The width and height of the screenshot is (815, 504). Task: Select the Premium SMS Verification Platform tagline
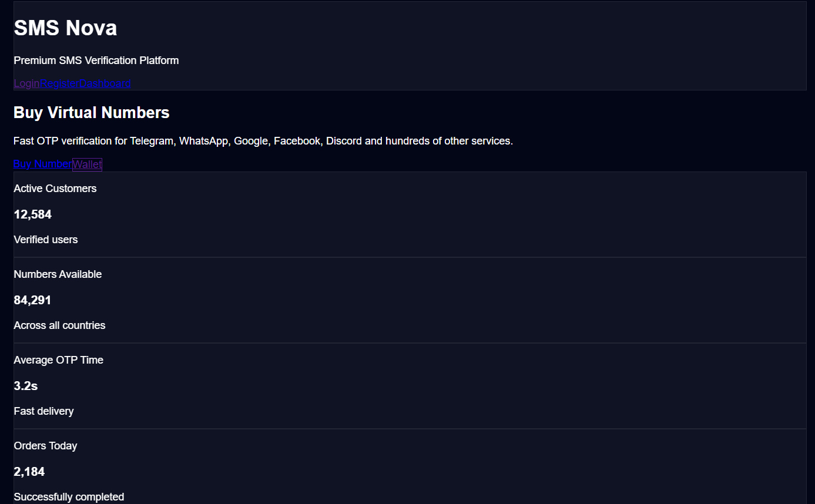96,61
